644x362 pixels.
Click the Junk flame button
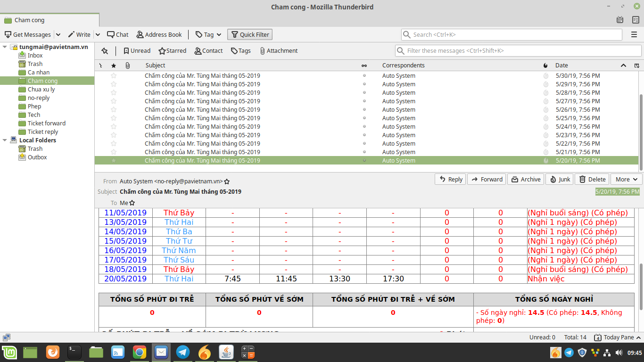559,179
